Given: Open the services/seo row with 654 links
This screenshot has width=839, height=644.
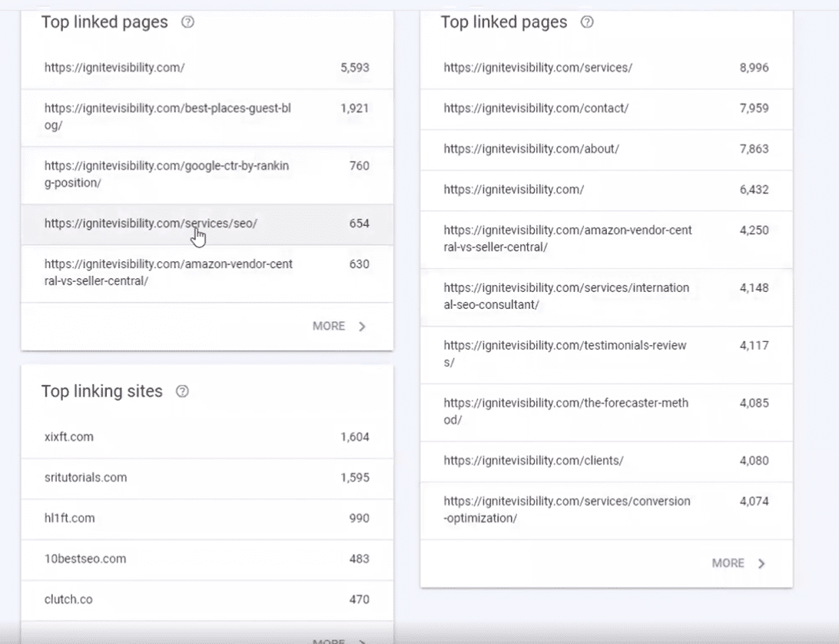Looking at the screenshot, I should pyautogui.click(x=206, y=224).
